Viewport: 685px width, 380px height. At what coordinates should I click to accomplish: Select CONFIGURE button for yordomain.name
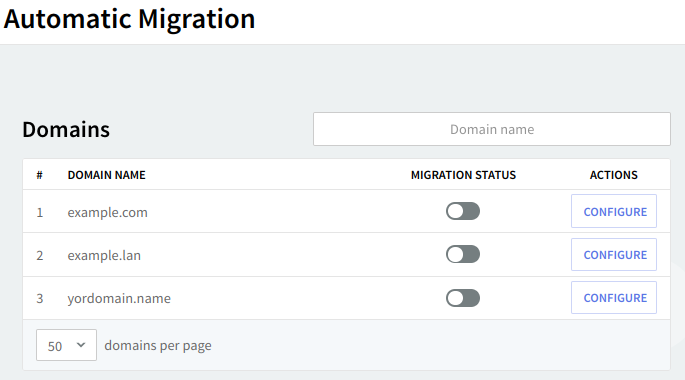click(x=614, y=297)
